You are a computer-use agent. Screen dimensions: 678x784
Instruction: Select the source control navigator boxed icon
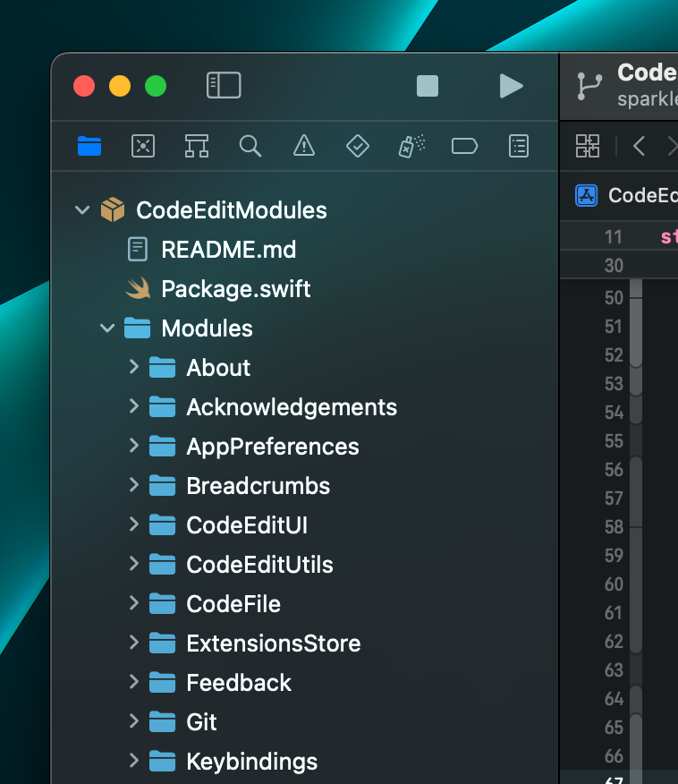tap(143, 146)
